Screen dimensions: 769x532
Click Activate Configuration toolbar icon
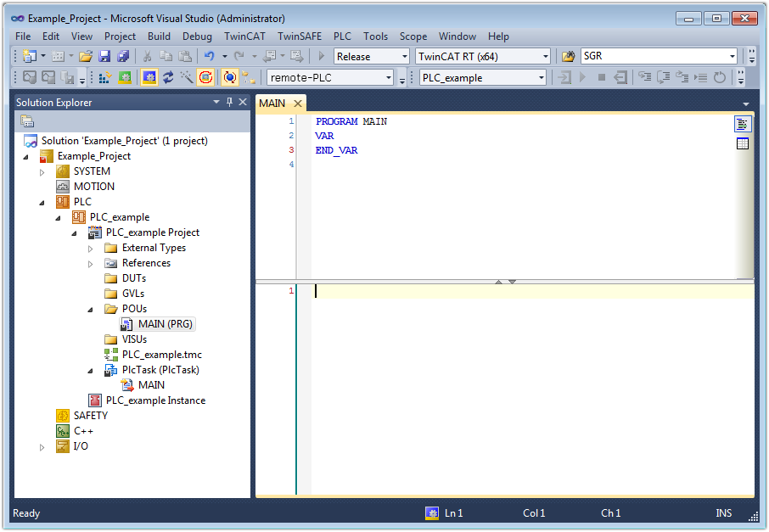tap(105, 77)
